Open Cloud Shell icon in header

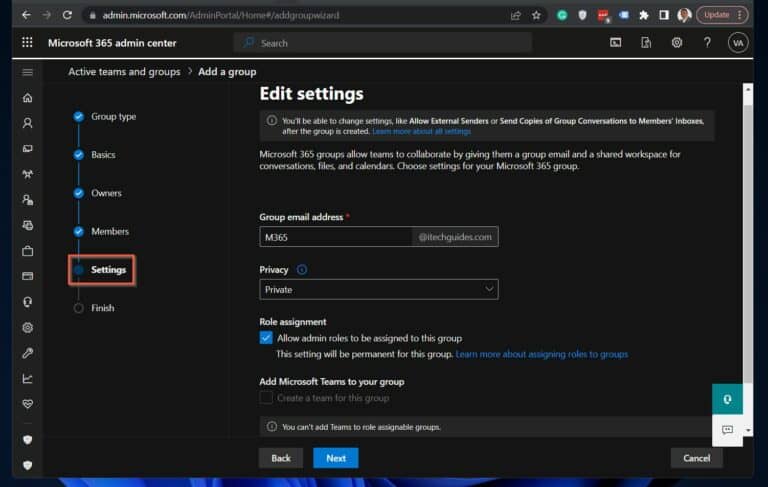coord(616,43)
